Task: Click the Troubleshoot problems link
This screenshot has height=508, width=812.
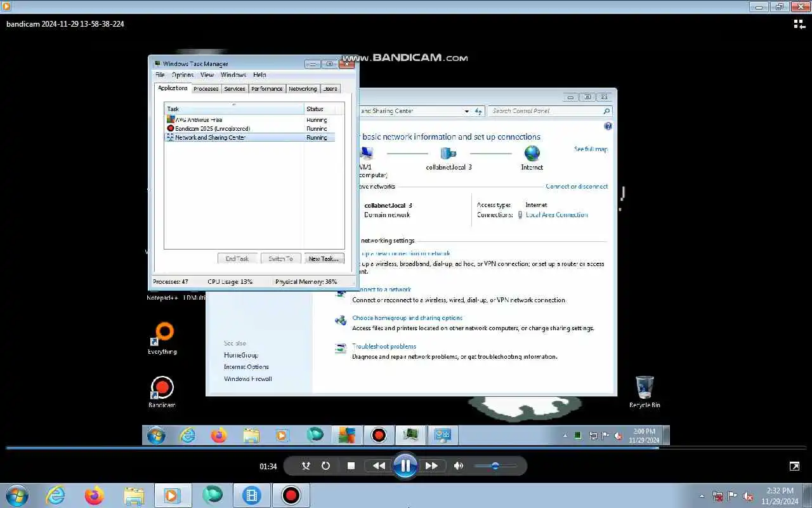Action: [384, 346]
